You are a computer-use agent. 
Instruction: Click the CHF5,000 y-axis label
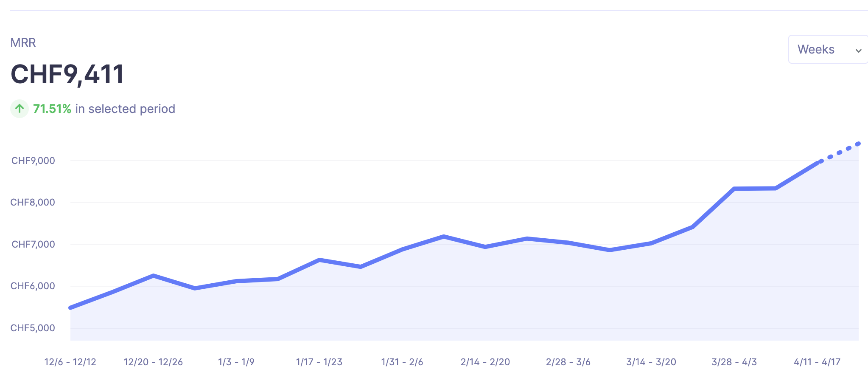tap(33, 328)
